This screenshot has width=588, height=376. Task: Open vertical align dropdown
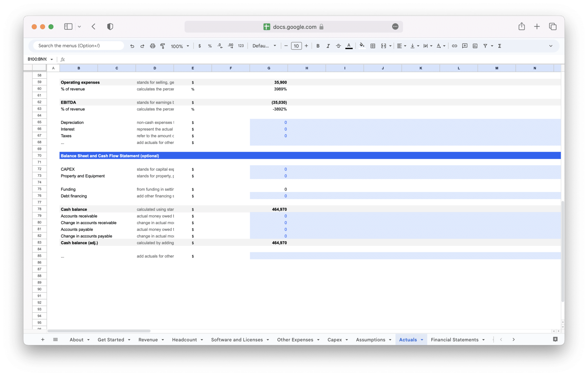[415, 46]
